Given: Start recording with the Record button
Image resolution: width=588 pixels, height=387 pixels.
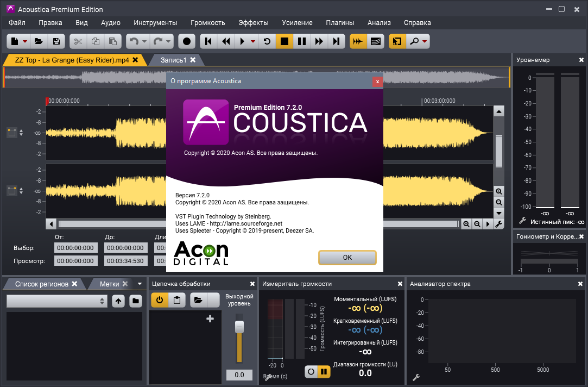Looking at the screenshot, I should point(187,41).
